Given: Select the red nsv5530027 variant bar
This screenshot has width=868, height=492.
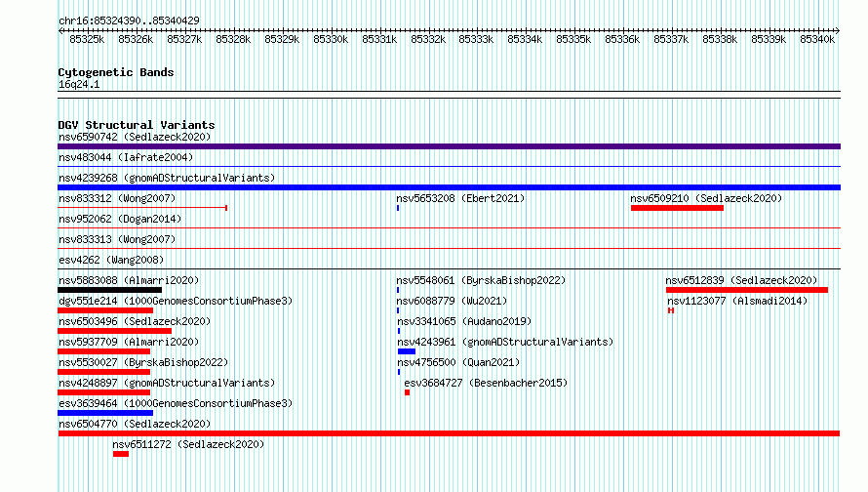Looking at the screenshot, I should [x=104, y=372].
